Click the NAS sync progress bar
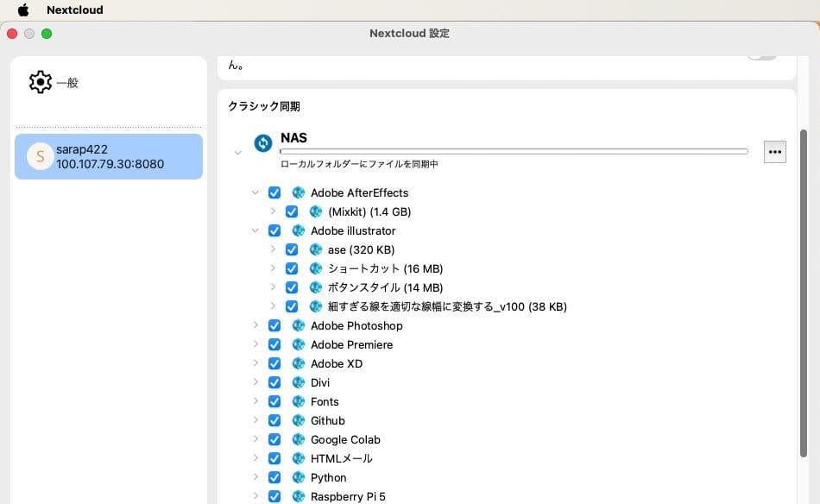 pyautogui.click(x=514, y=151)
